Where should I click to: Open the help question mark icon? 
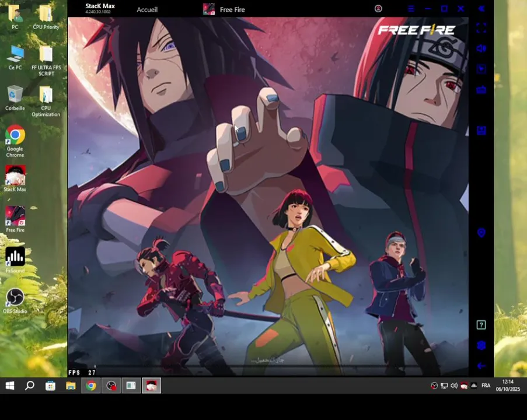(481, 325)
